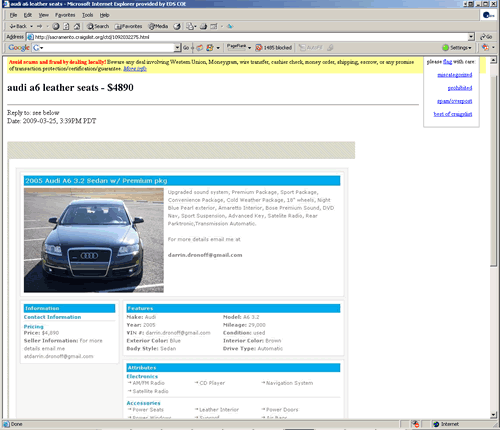
Task: Open the Search pane in toolbar
Action: click(x=98, y=26)
